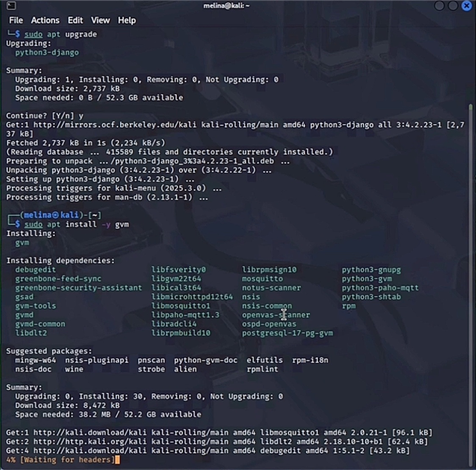Click 'python-gvm-doc' suggested package
The width and height of the screenshot is (476, 470).
coord(205,360)
